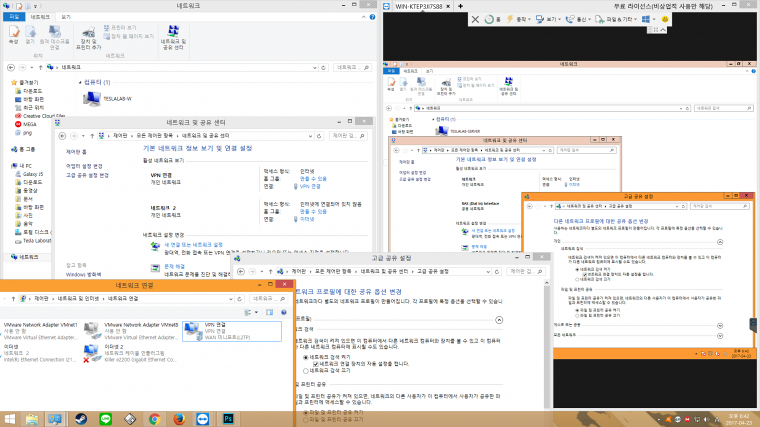Select network discovery off radio in remote window
Screen dimensions: 760x427
click(x=577, y=280)
